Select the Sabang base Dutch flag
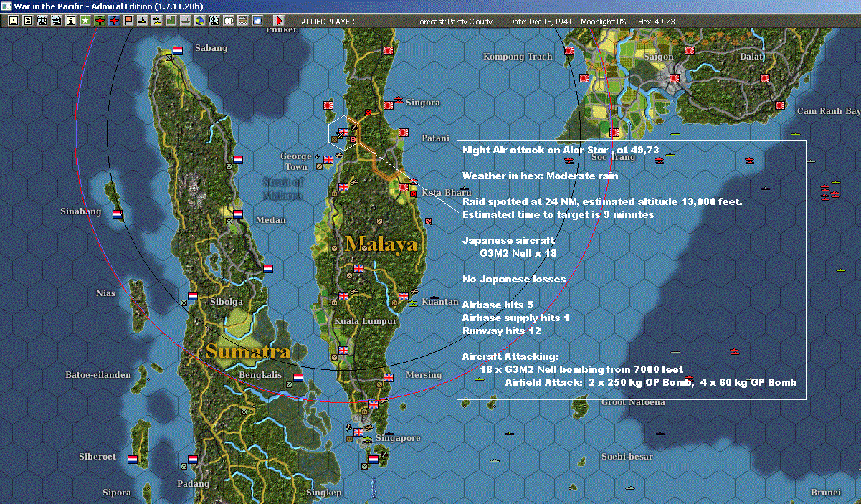This screenshot has height=504, width=861. click(178, 50)
